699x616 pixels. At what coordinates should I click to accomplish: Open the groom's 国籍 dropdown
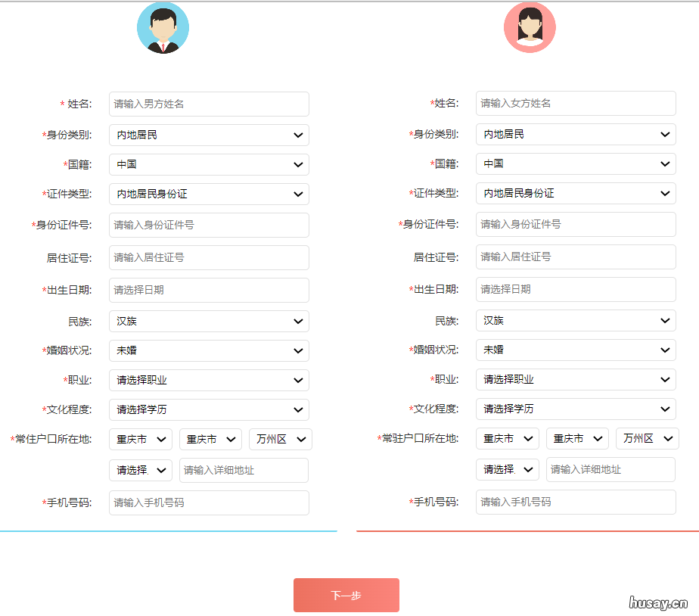209,164
